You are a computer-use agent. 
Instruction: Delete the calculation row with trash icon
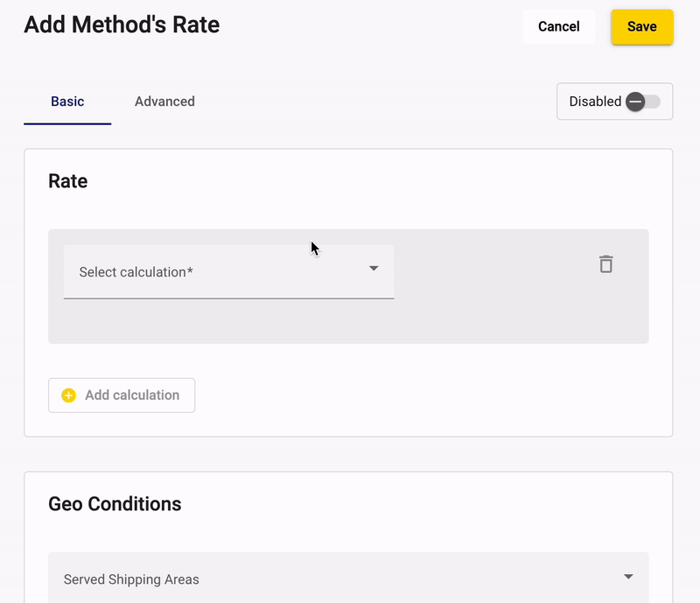click(x=605, y=264)
